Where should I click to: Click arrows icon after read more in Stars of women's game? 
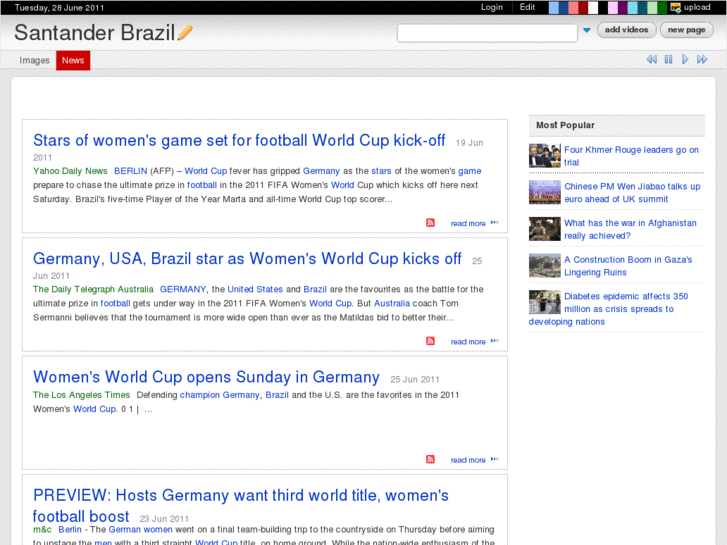[494, 223]
